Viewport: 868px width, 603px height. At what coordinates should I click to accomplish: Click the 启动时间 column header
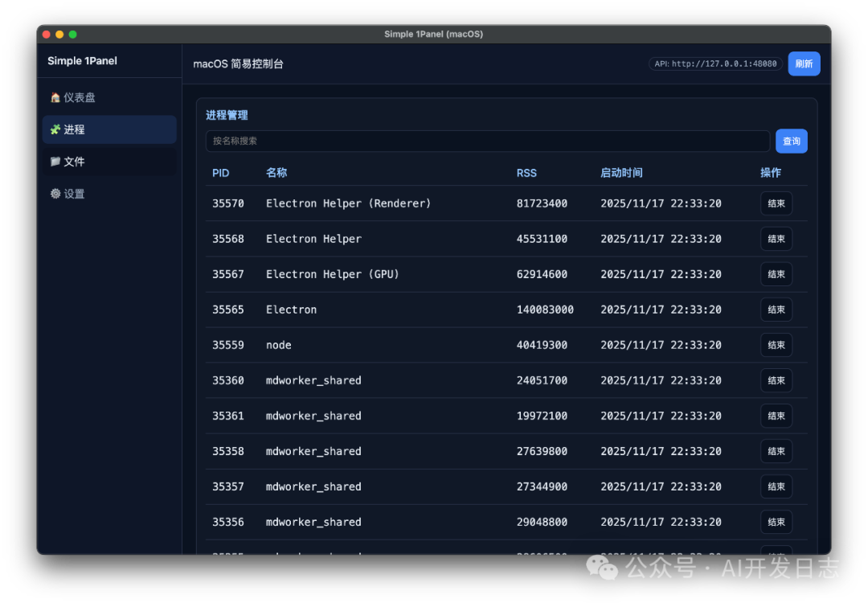tap(621, 173)
